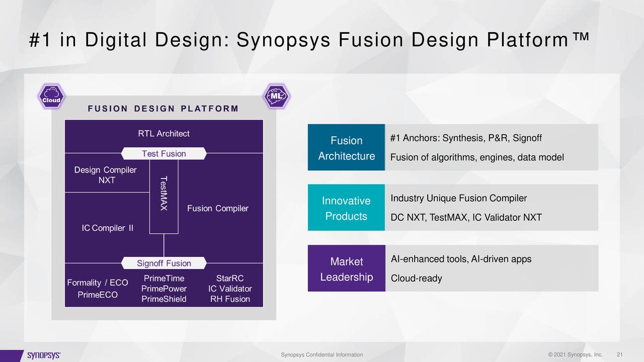The height and width of the screenshot is (362, 644).
Task: Click '#1 Anchors: Synthesis, P&R, Signoff' line
Action: (x=466, y=139)
